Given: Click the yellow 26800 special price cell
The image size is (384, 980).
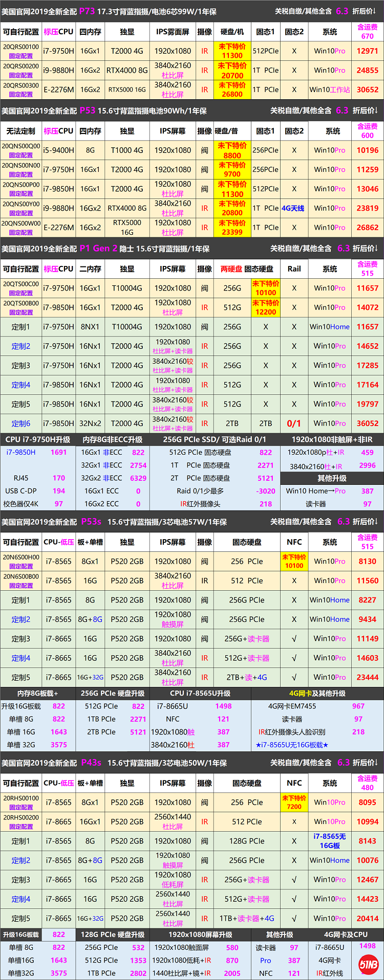Looking at the screenshot, I should point(232,90).
